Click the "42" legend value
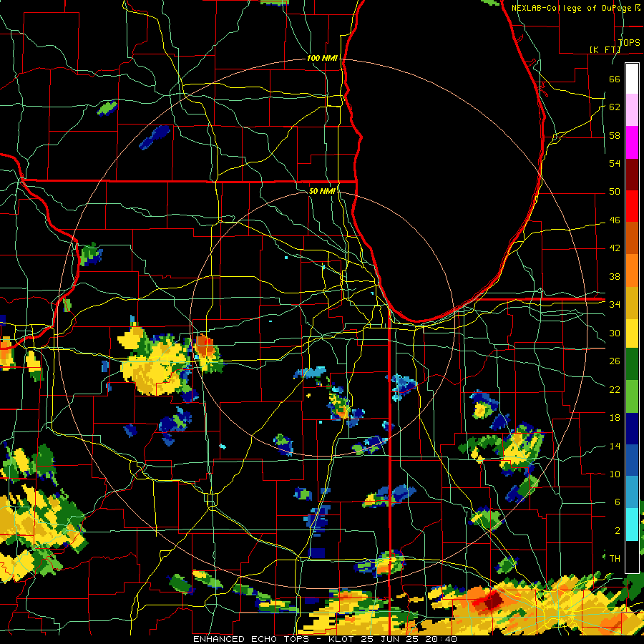644x644 pixels. [x=615, y=248]
